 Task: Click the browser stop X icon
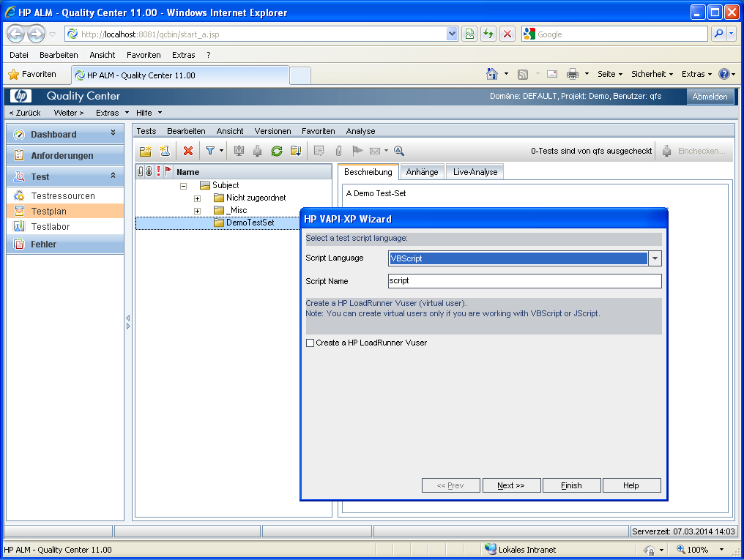(x=507, y=34)
